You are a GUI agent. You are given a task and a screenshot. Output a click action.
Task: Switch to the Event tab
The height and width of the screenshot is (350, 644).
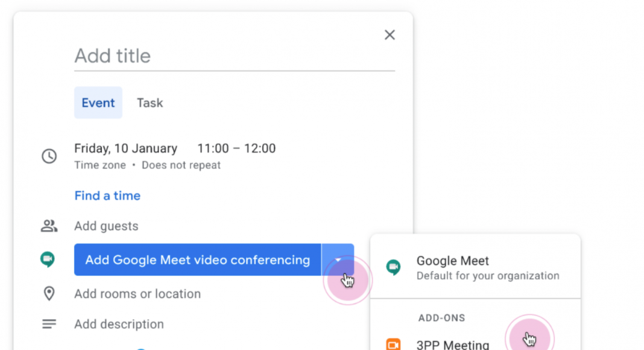tap(98, 103)
